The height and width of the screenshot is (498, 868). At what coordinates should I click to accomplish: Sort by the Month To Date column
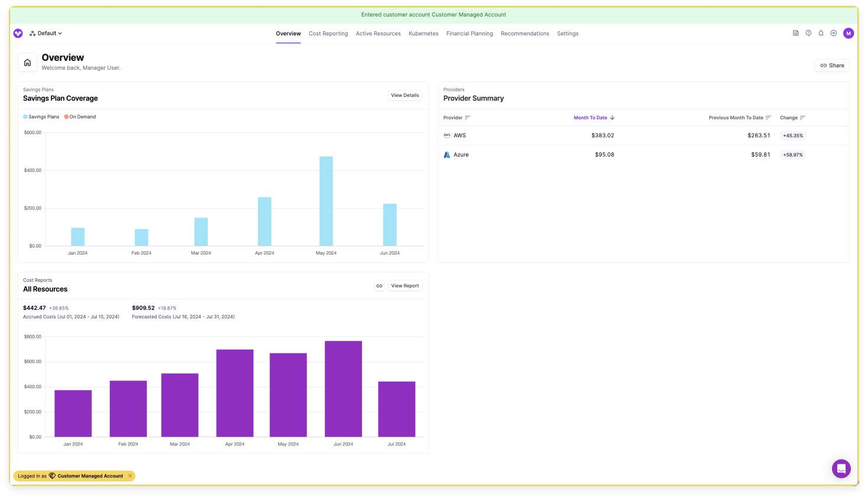pos(594,118)
